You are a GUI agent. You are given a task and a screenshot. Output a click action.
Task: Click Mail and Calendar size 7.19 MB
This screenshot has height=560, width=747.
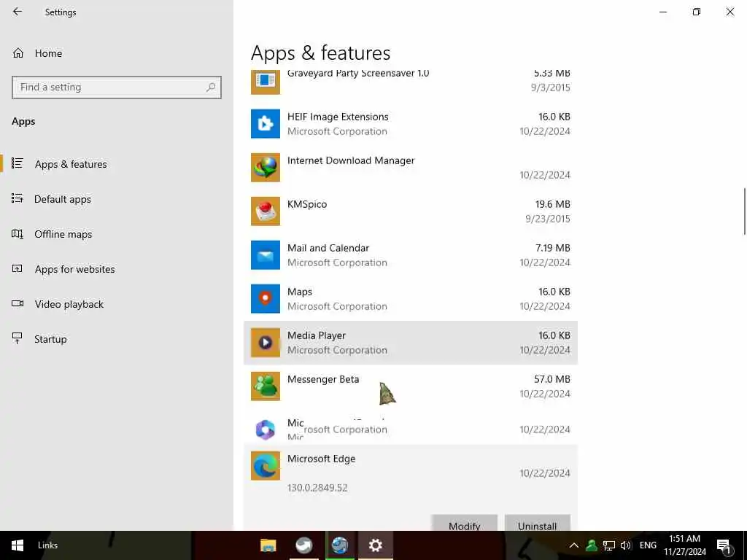pos(553,248)
